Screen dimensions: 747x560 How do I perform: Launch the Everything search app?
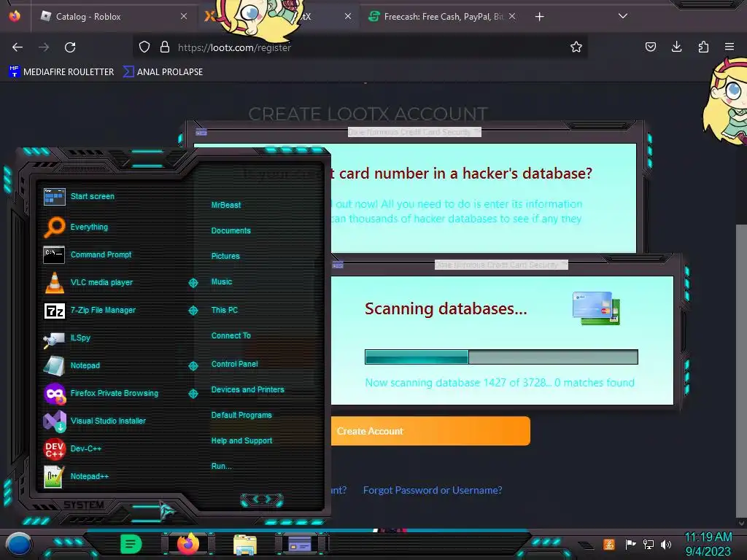click(75, 227)
